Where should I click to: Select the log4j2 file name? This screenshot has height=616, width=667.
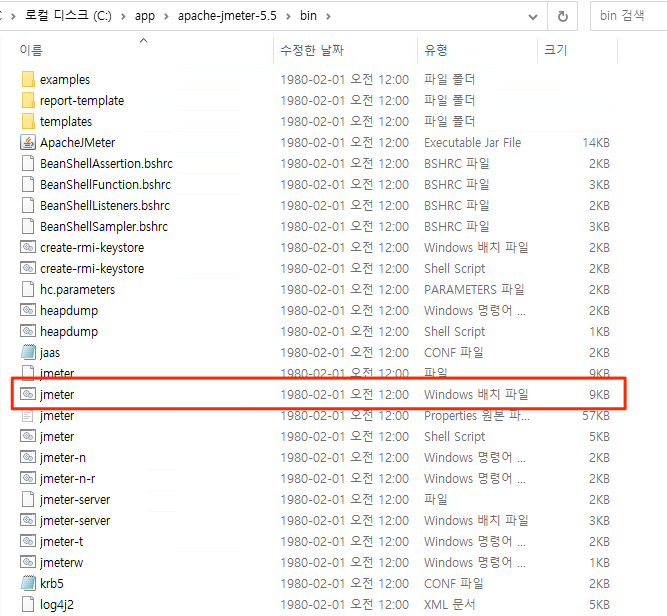coord(57,605)
